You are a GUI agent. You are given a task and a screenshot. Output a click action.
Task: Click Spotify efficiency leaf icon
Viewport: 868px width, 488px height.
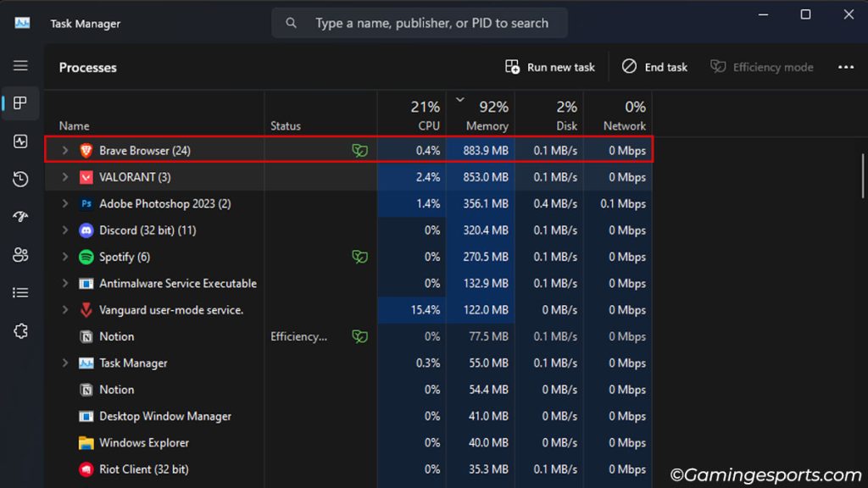(x=359, y=257)
